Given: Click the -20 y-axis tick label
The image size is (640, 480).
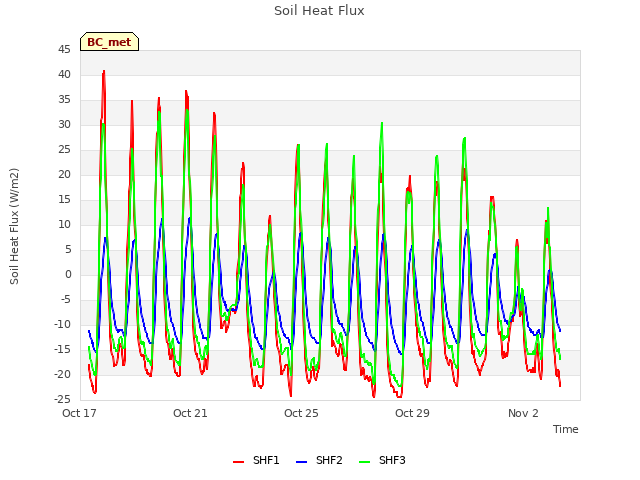Looking at the screenshot, I should 63,374.
